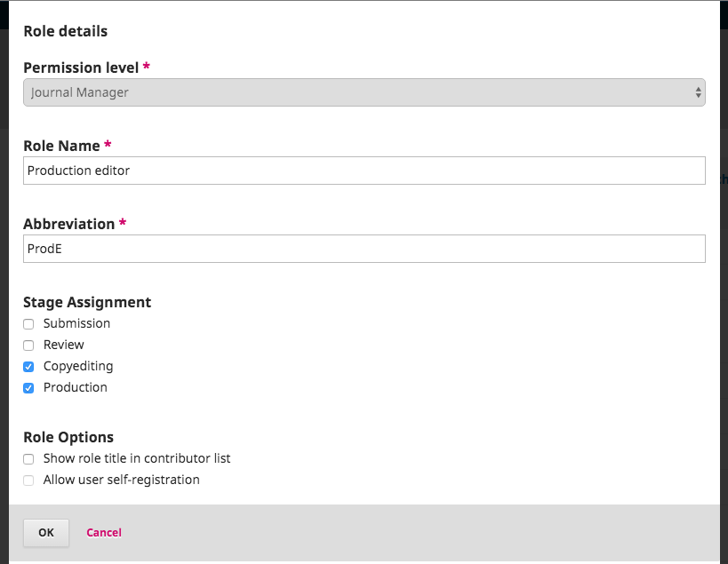Click the Stage Assignment section heading
The width and height of the screenshot is (728, 564).
[x=87, y=302]
